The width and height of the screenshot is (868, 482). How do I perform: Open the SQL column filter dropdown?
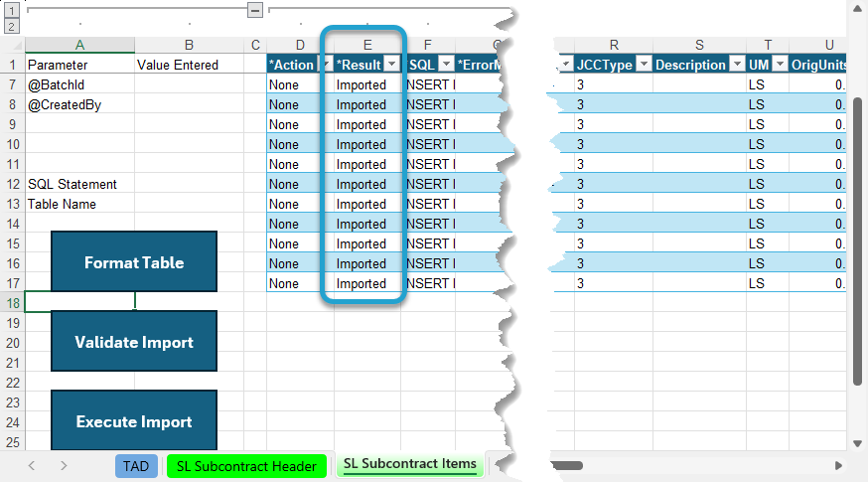pos(446,65)
